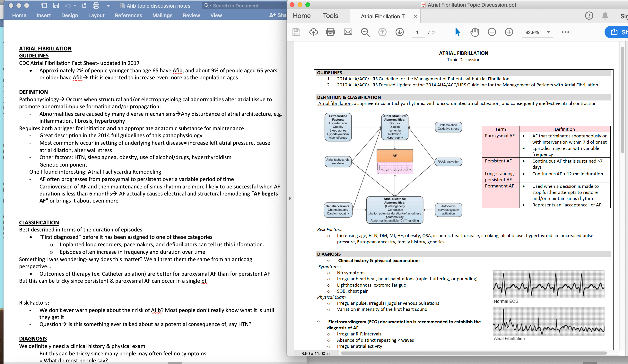This screenshot has height=364, width=628.
Task: Click the Print icon in PDF viewer
Action: 330,32
